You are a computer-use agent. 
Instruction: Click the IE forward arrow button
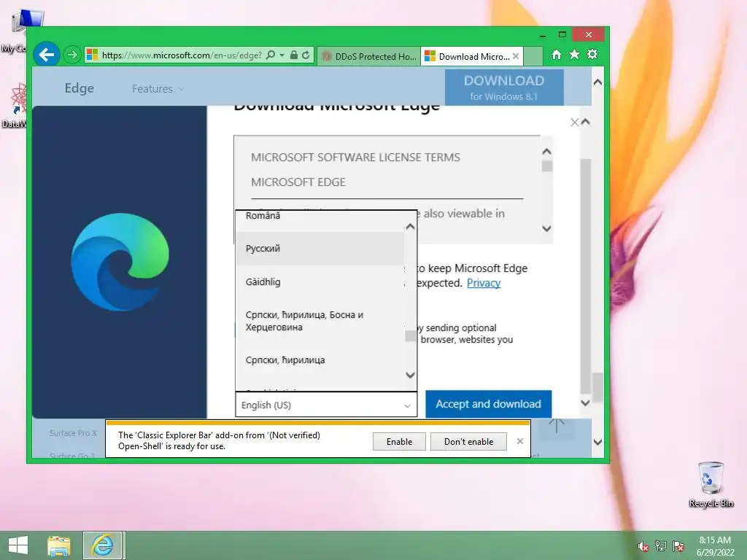tap(72, 55)
